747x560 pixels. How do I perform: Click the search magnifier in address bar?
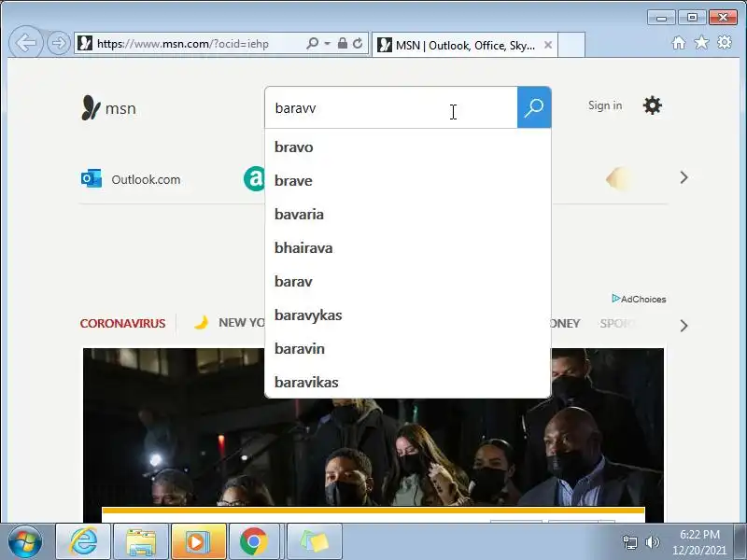pos(313,43)
